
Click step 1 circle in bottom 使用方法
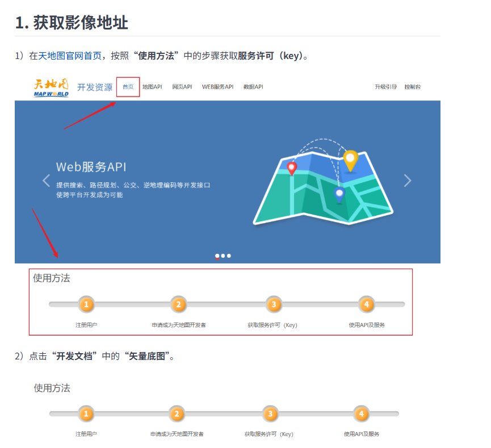(x=86, y=414)
